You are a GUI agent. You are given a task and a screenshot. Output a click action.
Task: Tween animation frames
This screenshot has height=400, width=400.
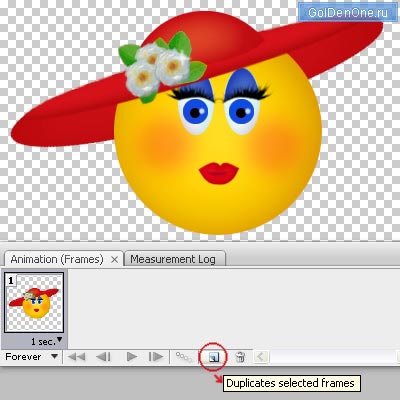tap(184, 357)
